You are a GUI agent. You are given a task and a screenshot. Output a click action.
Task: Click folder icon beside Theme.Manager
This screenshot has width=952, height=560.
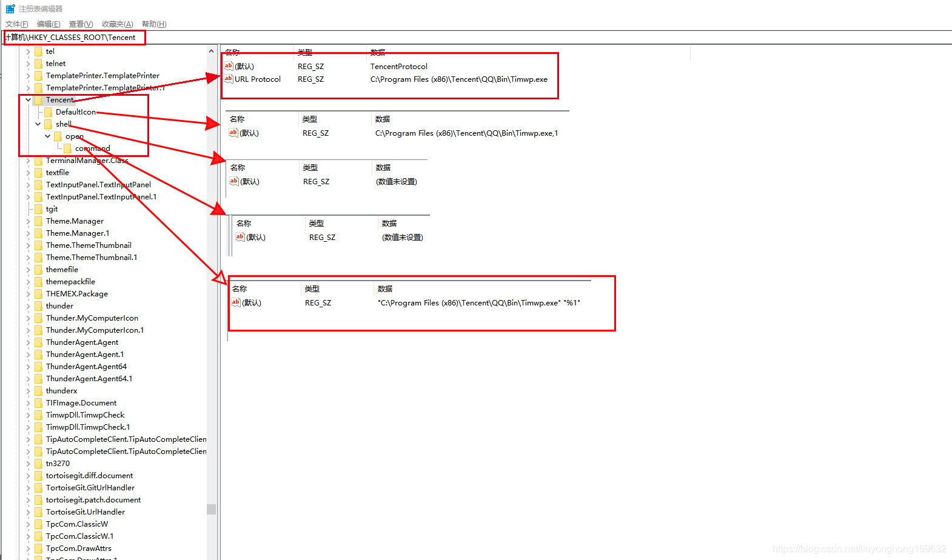(x=39, y=221)
